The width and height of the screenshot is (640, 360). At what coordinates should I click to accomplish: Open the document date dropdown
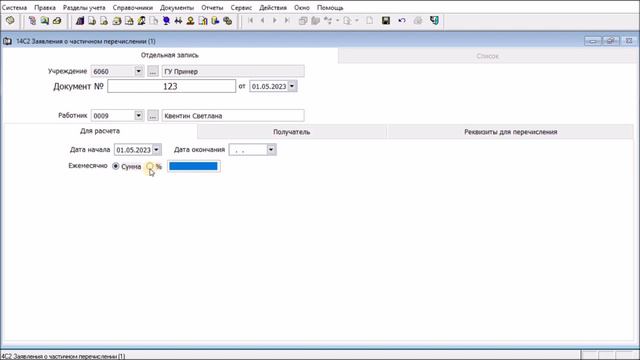292,86
